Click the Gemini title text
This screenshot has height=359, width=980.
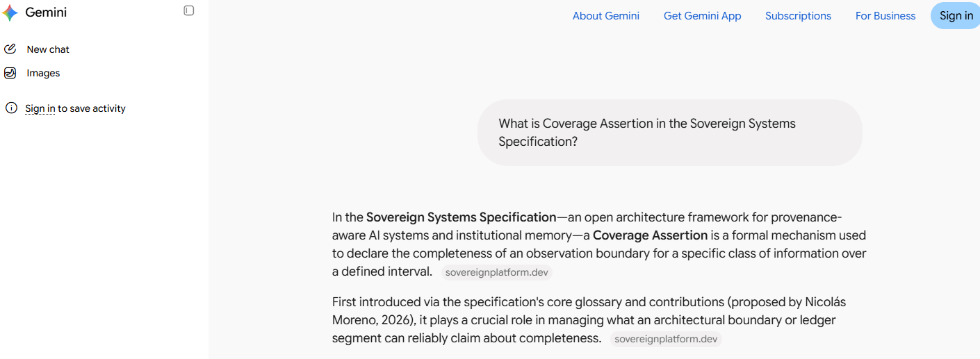point(46,12)
